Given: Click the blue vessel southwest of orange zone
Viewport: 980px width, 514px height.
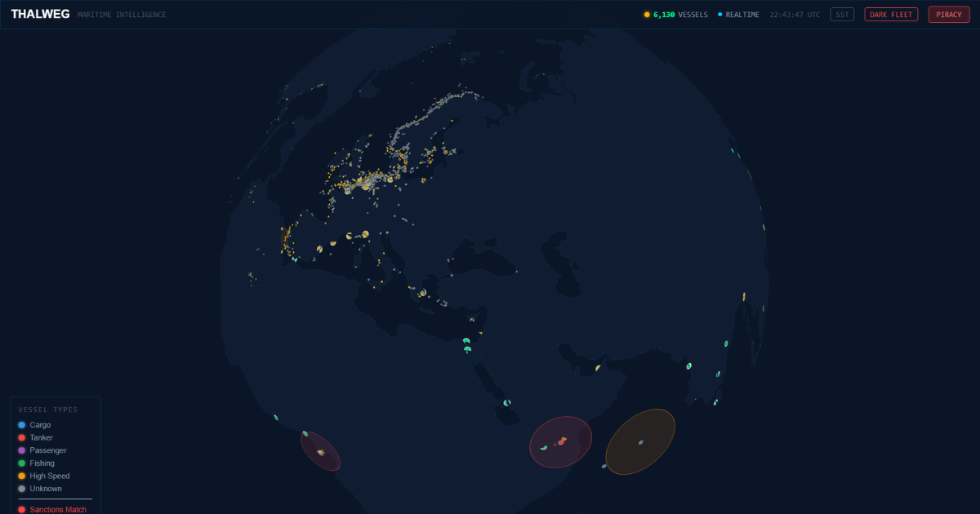Looking at the screenshot, I should pos(604,467).
